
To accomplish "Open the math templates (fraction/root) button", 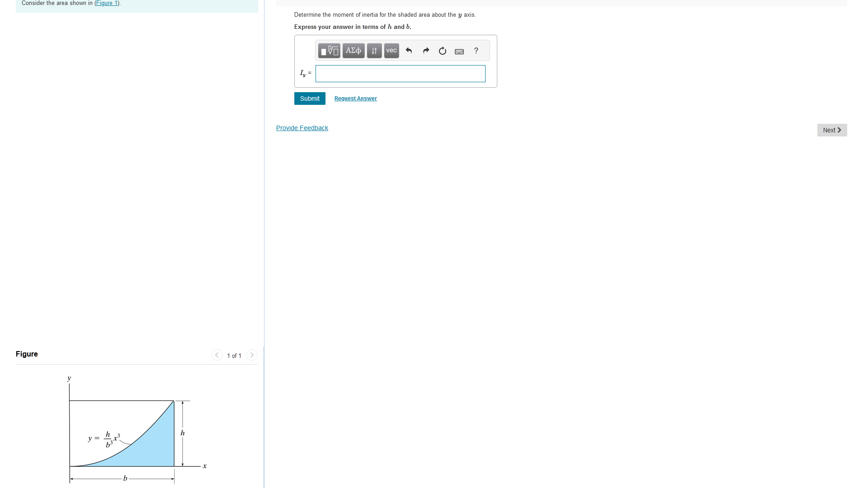I will point(329,51).
